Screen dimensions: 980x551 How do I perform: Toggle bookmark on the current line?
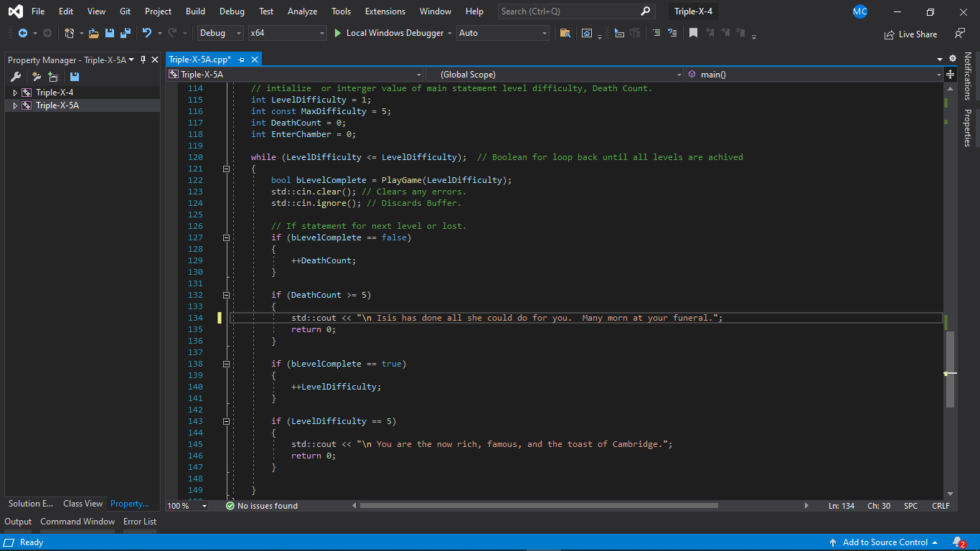click(693, 33)
